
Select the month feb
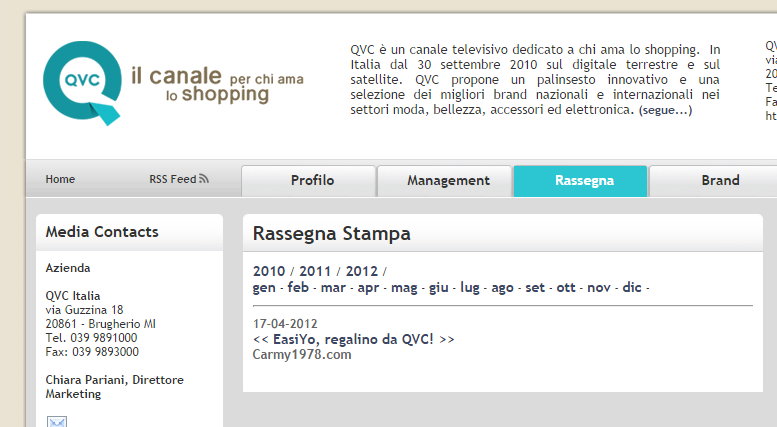298,287
